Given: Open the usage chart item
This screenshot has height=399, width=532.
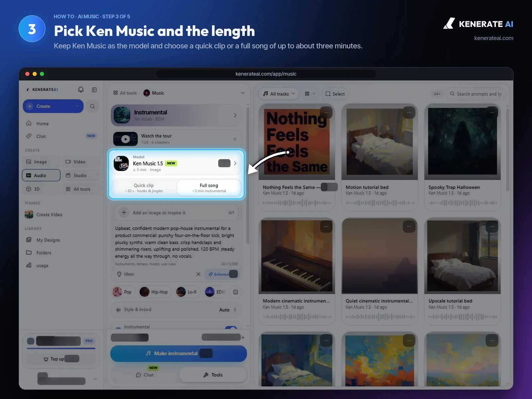Looking at the screenshot, I should pos(42,265).
